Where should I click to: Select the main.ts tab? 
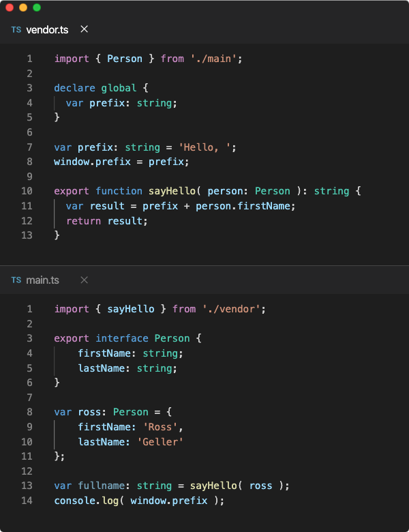point(42,280)
